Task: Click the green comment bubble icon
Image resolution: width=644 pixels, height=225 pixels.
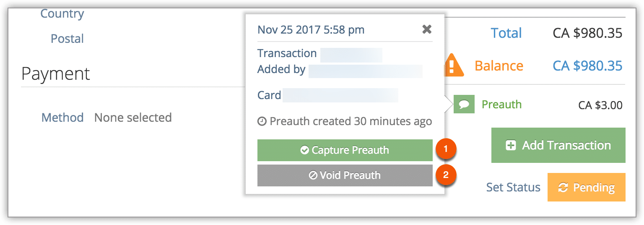Action: (464, 105)
